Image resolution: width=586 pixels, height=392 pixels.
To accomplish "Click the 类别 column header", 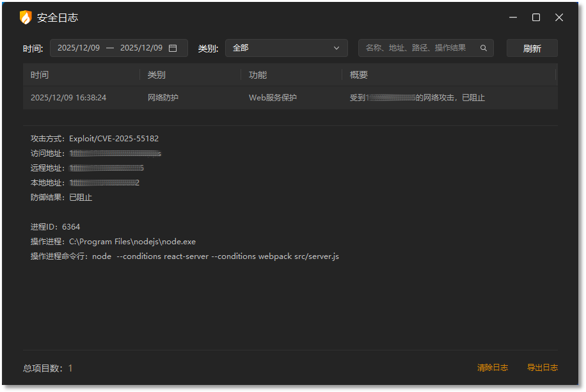I will point(155,75).
